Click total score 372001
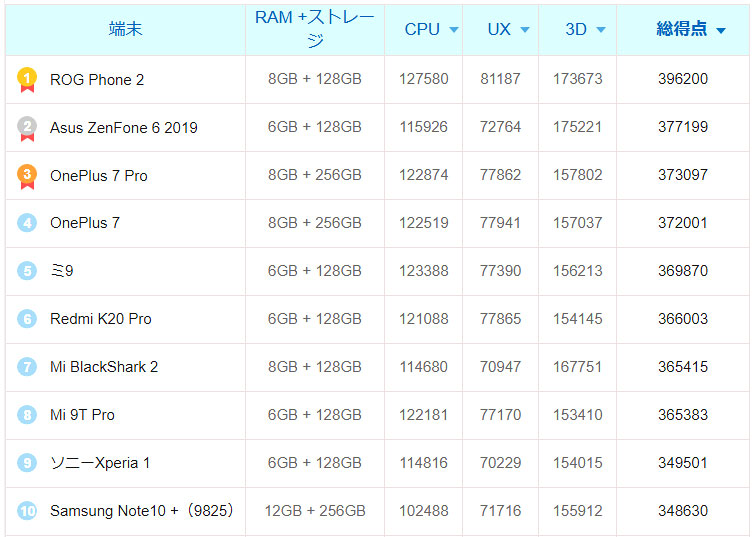Viewport: 753px width, 537px height. click(x=683, y=223)
